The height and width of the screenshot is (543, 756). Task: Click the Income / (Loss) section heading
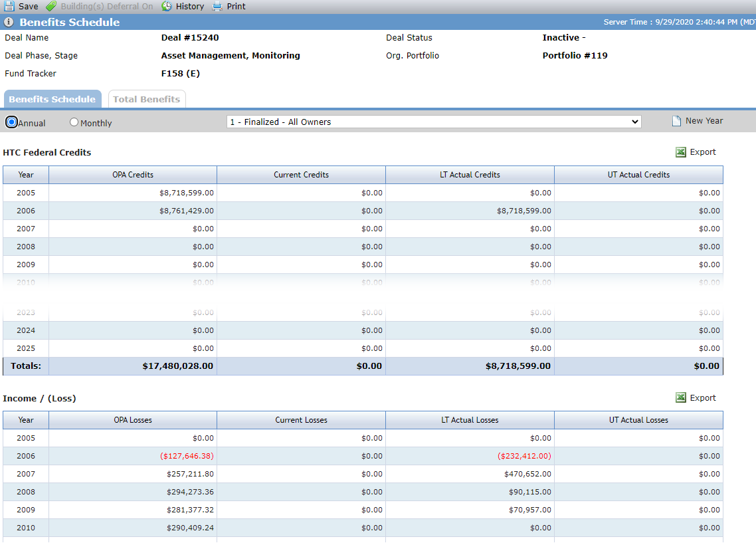tap(40, 398)
